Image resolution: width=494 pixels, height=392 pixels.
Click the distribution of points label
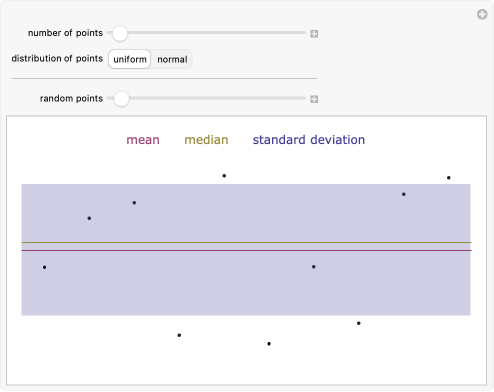57,58
